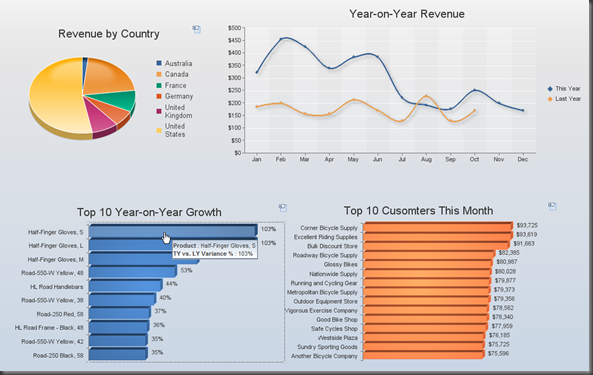Screen dimensions: 593x375
Task: Select the Australia legend color square
Action: click(159, 63)
